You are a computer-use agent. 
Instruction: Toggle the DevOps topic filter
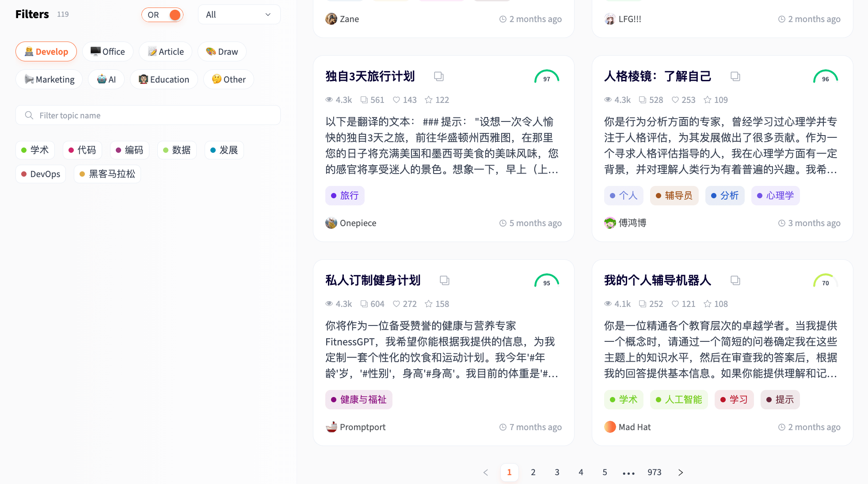coord(41,174)
